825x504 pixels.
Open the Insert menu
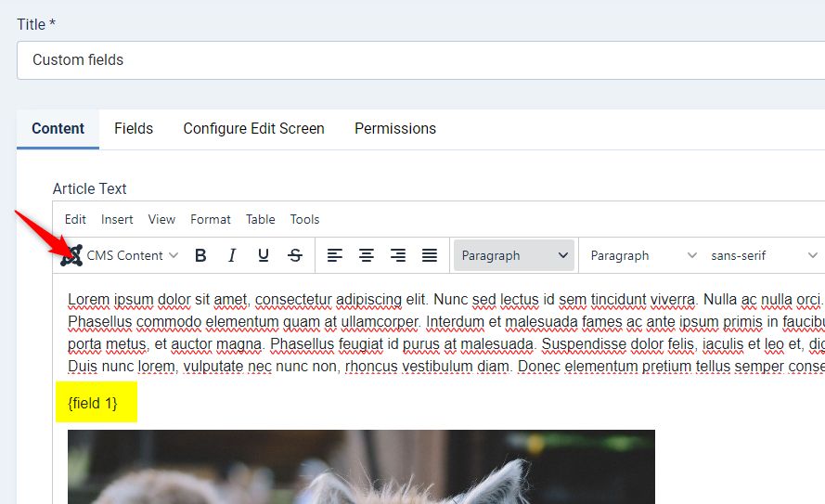click(117, 219)
